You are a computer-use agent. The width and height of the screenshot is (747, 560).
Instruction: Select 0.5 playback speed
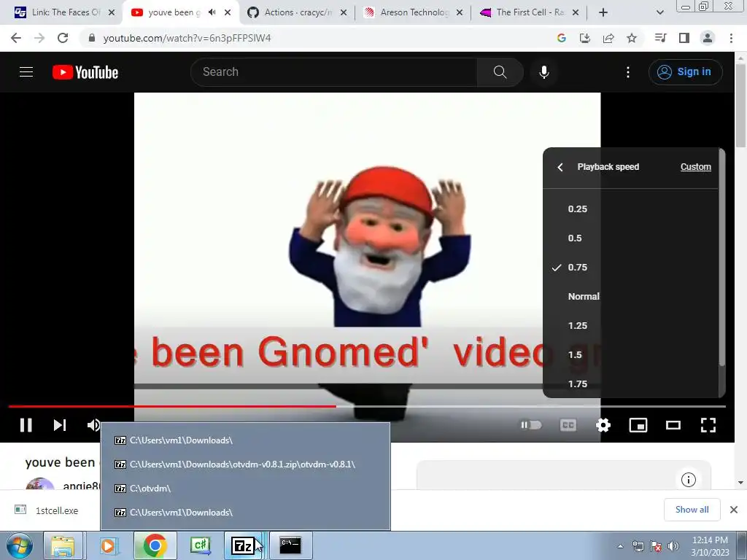(x=630, y=238)
